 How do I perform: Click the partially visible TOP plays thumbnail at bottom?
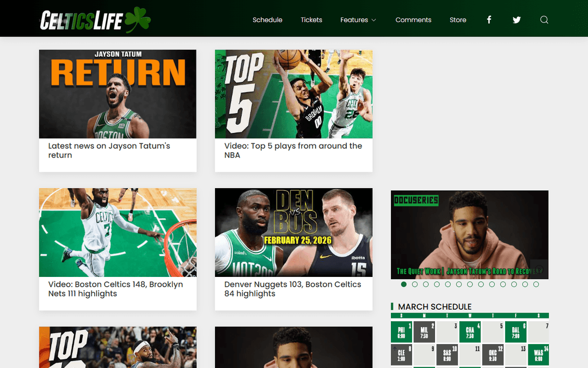118,347
